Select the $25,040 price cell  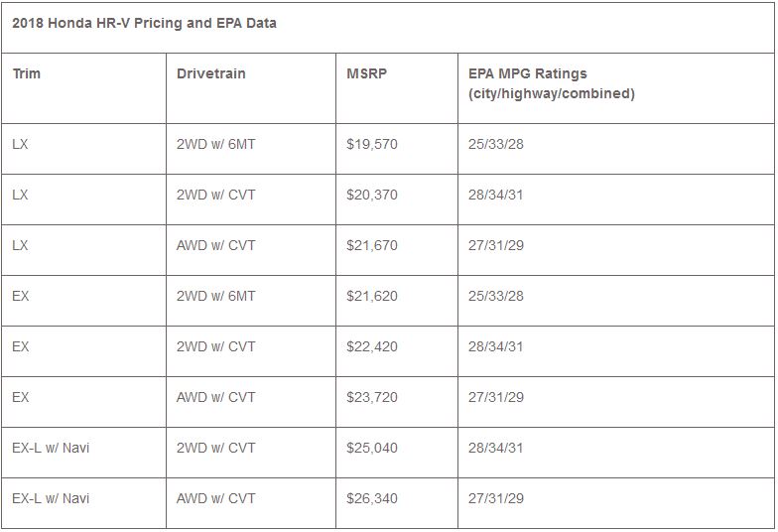372,448
